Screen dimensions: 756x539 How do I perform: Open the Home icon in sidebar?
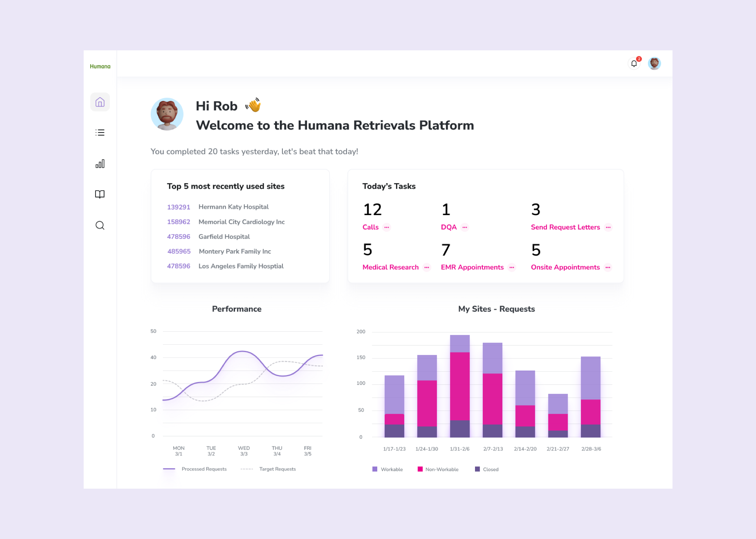point(100,102)
